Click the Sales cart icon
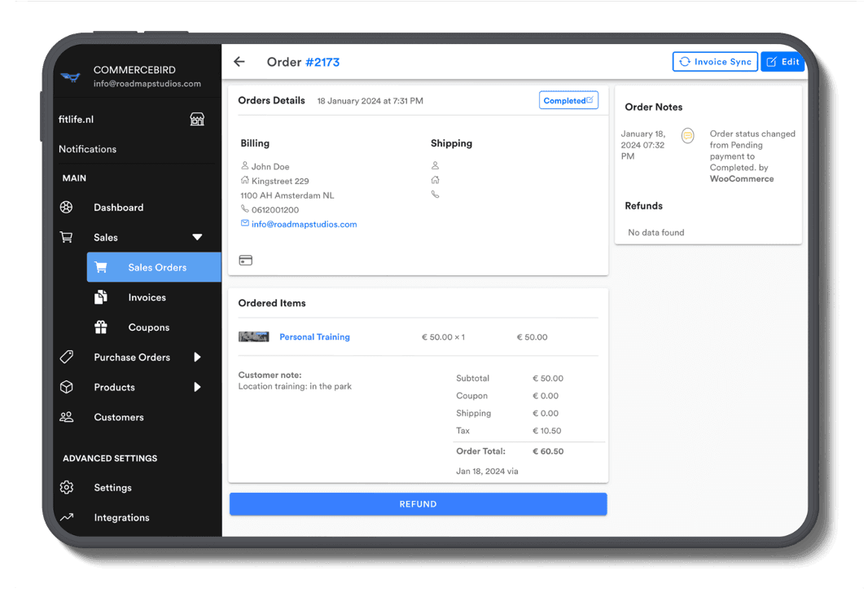The width and height of the screenshot is (868, 593). point(67,237)
